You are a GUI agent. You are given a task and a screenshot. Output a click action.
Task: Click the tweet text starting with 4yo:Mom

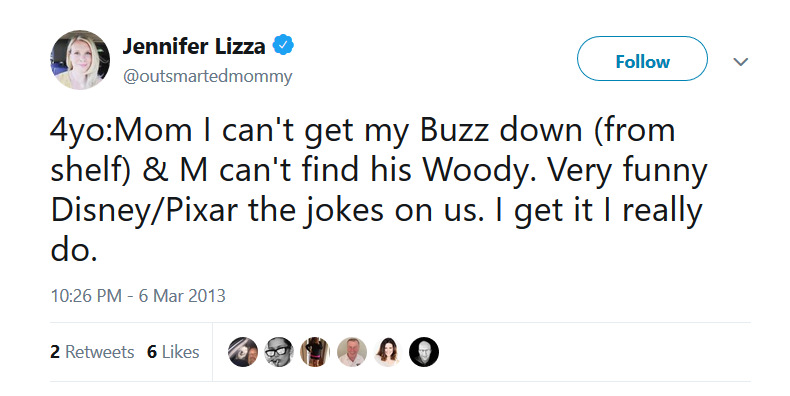379,190
